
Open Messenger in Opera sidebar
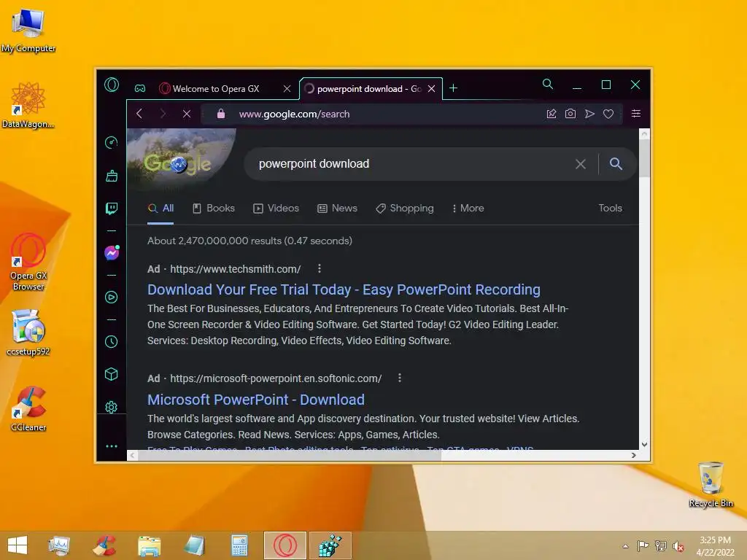pyautogui.click(x=112, y=253)
